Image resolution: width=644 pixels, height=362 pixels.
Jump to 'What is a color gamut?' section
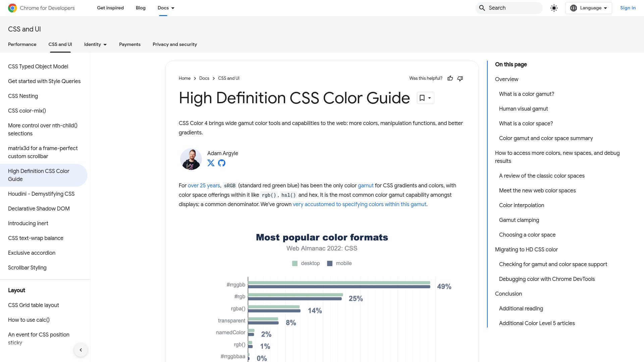pos(527,94)
